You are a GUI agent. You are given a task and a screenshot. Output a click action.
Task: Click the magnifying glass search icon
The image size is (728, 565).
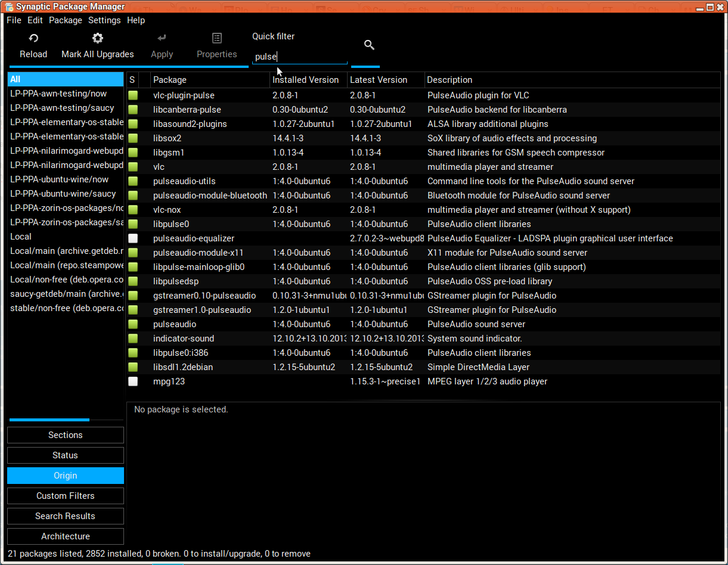point(369,45)
